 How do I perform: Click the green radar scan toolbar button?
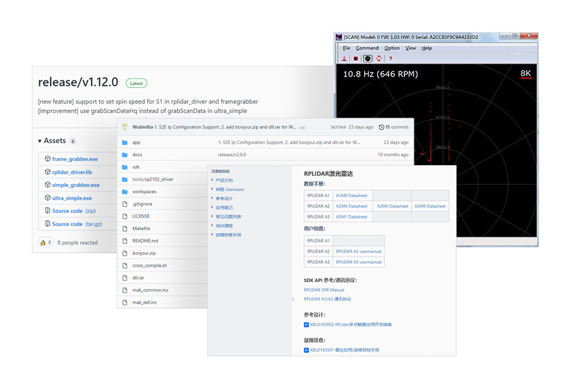368,59
